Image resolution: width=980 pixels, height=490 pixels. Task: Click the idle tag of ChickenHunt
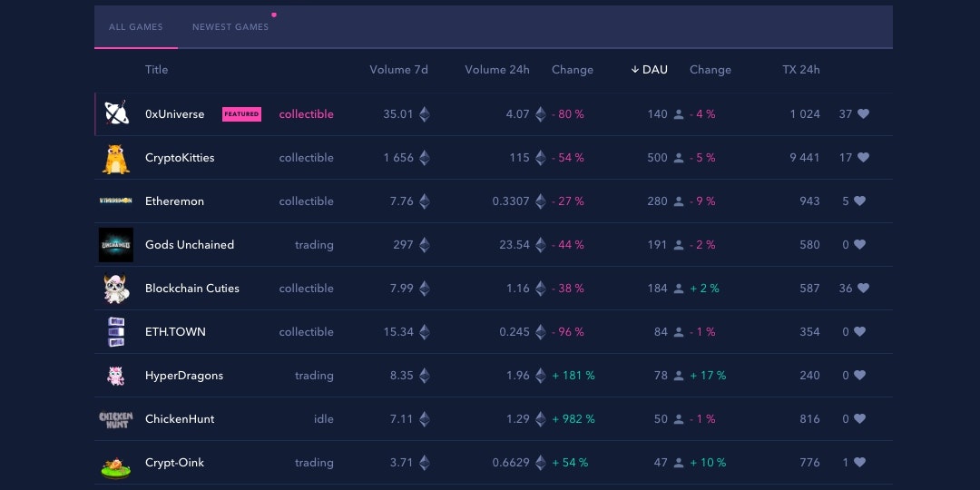(324, 418)
